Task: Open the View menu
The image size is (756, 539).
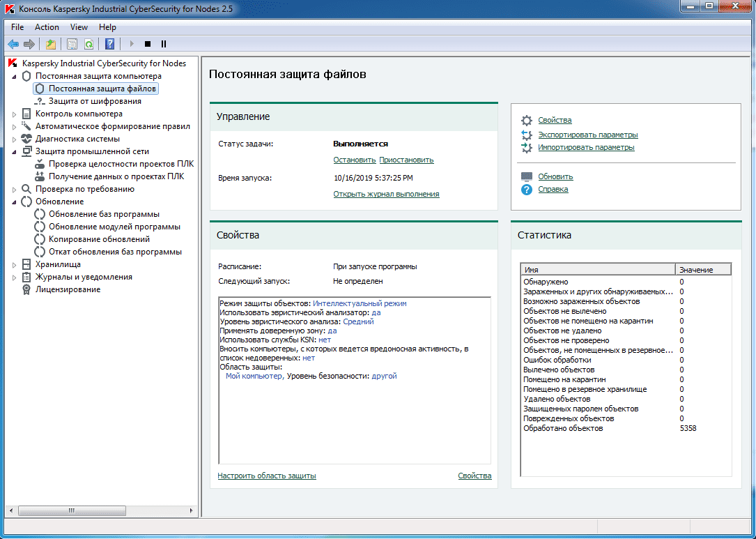Action: click(79, 27)
